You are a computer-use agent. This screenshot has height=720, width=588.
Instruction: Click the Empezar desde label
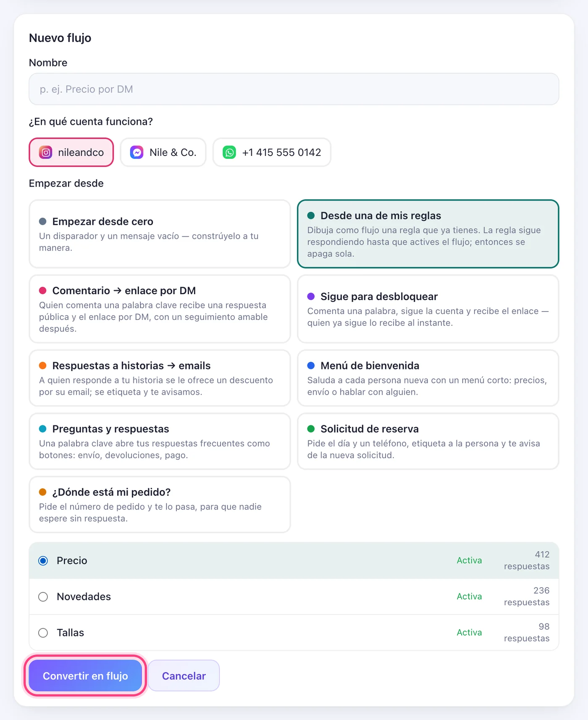pos(66,183)
